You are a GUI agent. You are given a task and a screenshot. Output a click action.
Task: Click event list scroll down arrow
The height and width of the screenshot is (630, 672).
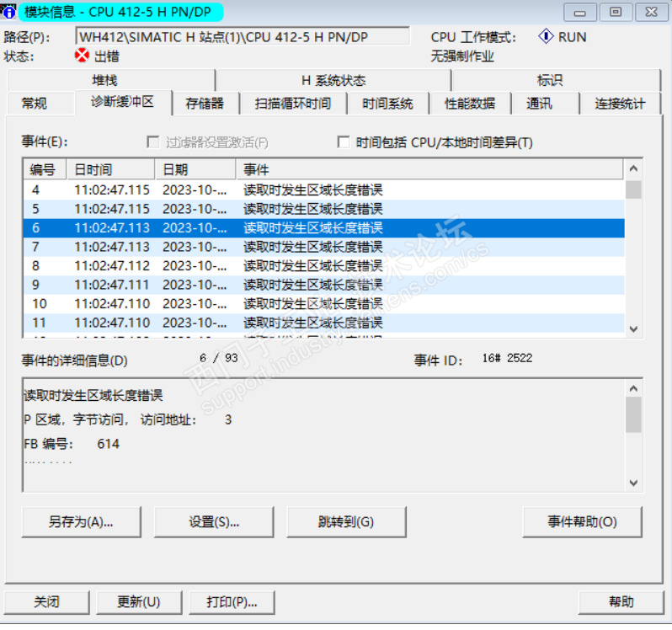633,328
